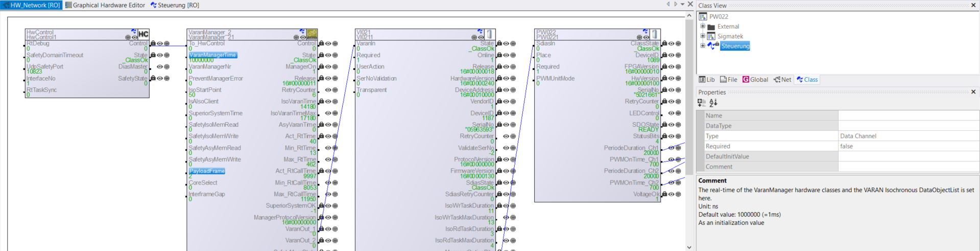This screenshot has height=251, width=980.
Task: Toggle eye icon next to VI021 Online output
Action: 506,55
